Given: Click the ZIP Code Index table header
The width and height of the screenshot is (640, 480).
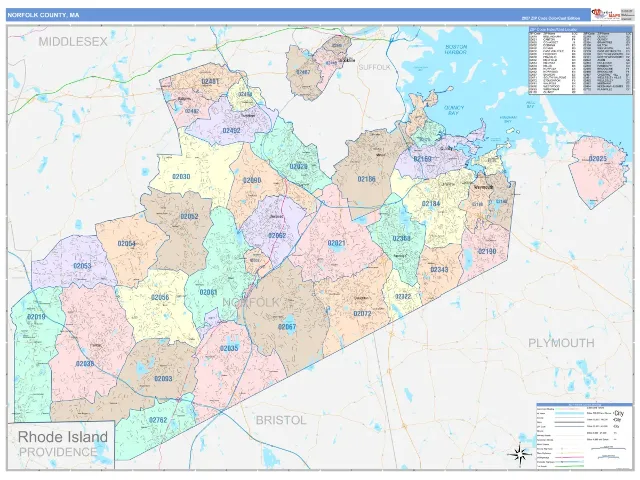Looking at the screenshot, I should (x=580, y=29).
